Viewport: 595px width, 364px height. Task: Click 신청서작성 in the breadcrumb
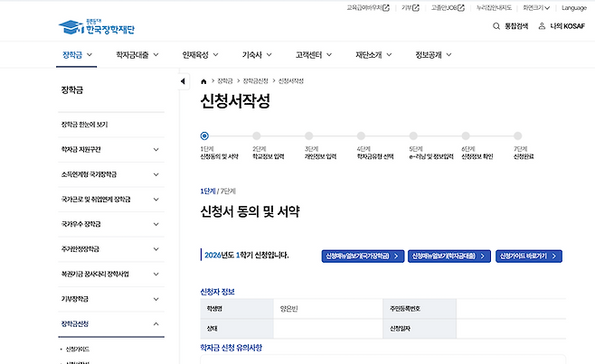click(291, 81)
